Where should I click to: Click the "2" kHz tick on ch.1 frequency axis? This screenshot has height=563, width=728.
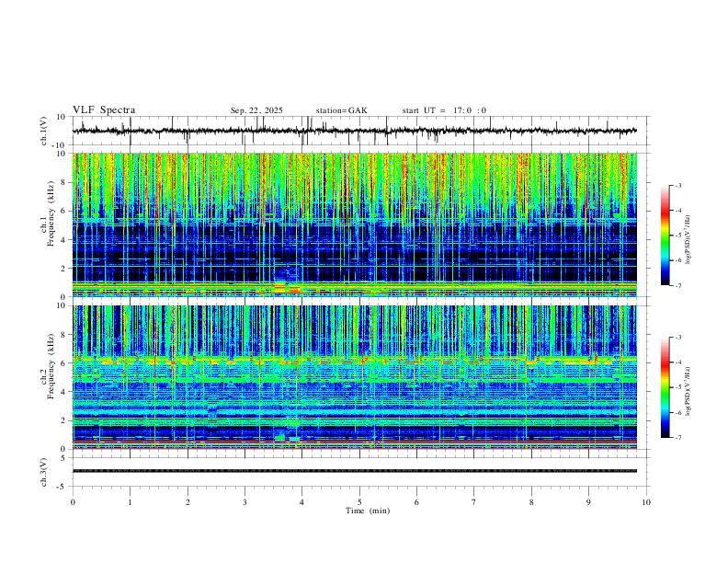pyautogui.click(x=63, y=269)
